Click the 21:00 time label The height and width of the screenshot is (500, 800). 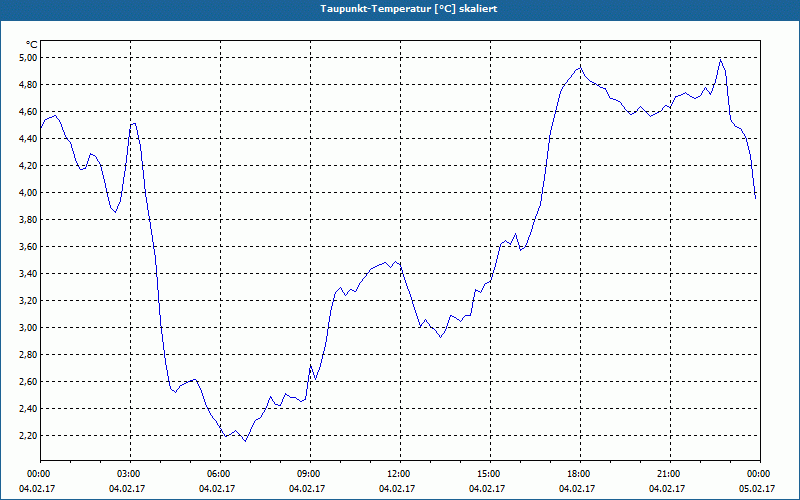pyautogui.click(x=670, y=474)
